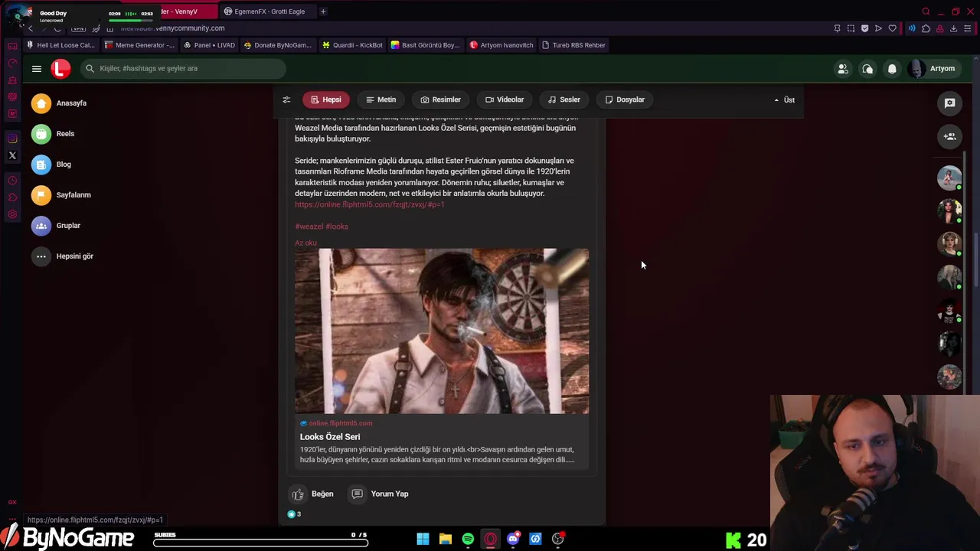The image size is (980, 551).
Task: Open a new browser tab with plus
Action: [x=323, y=11]
